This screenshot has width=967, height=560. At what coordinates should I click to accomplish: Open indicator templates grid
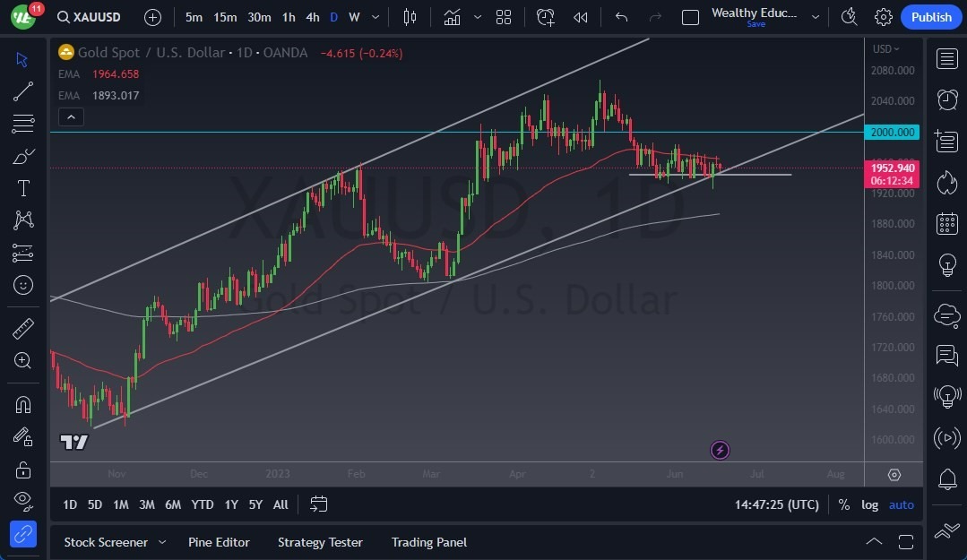(x=504, y=17)
